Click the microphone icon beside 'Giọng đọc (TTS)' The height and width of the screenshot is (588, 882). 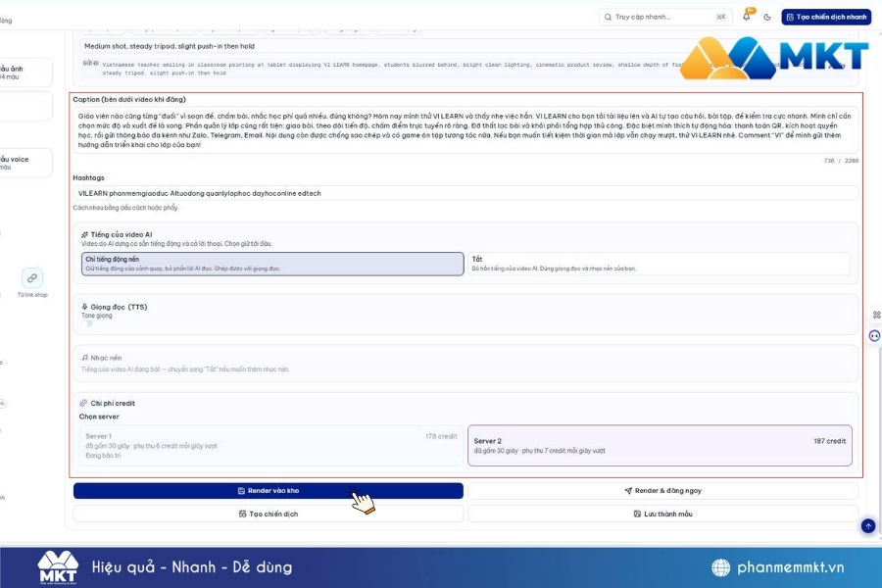click(84, 307)
